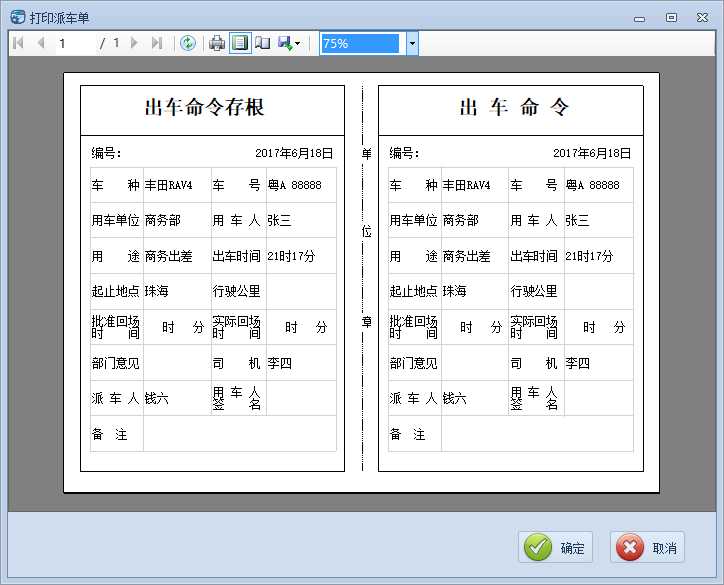The image size is (724, 585).
Task: Click 用车人签名 label on right form
Action: 534,398
